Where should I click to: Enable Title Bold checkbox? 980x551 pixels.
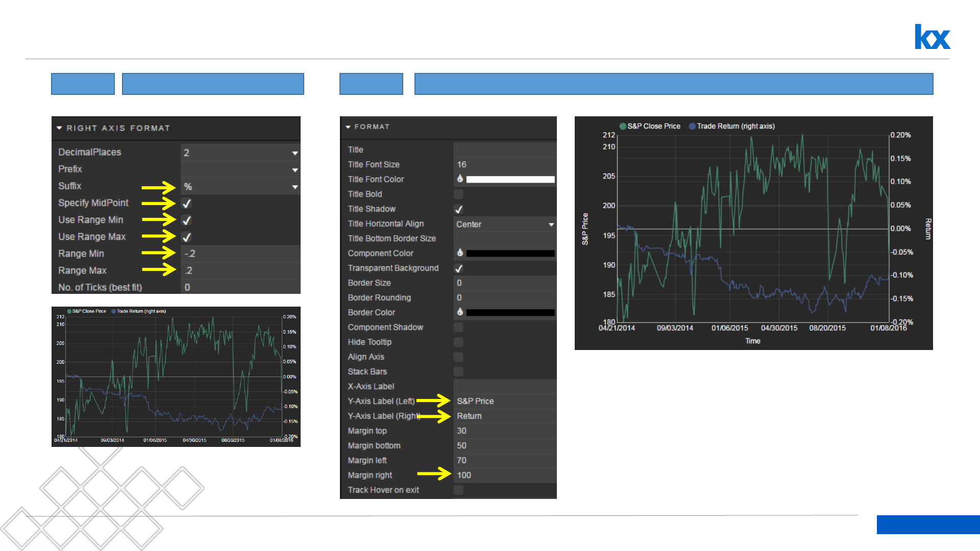pyautogui.click(x=458, y=194)
